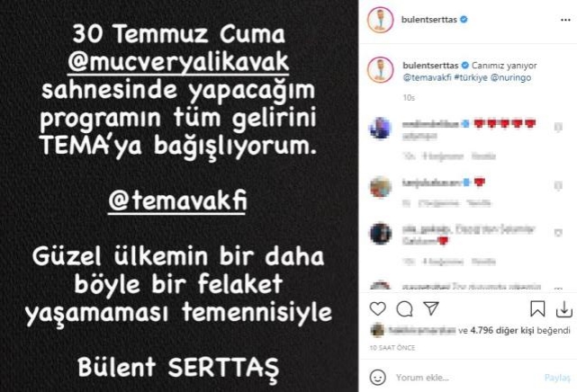Click the first commenter's avatar
Screen dimensions: 577x392
pos(381,129)
